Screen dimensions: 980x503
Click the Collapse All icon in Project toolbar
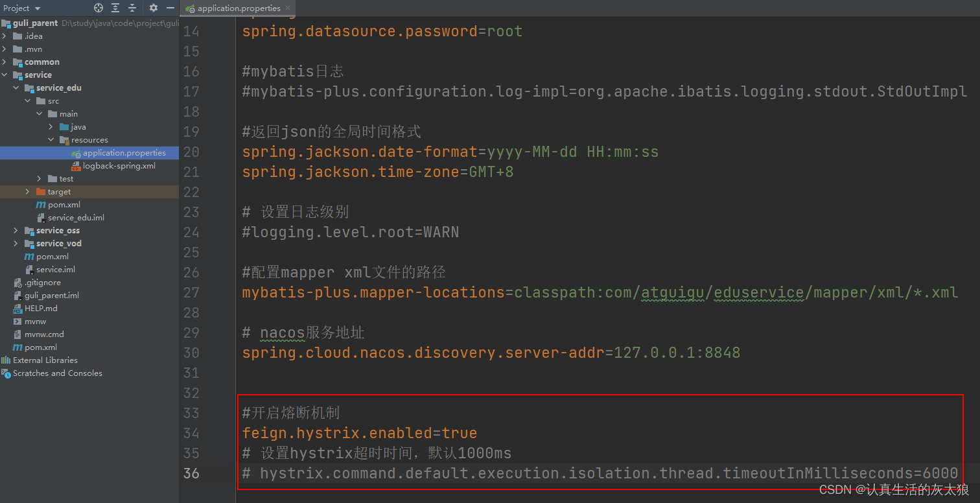132,8
